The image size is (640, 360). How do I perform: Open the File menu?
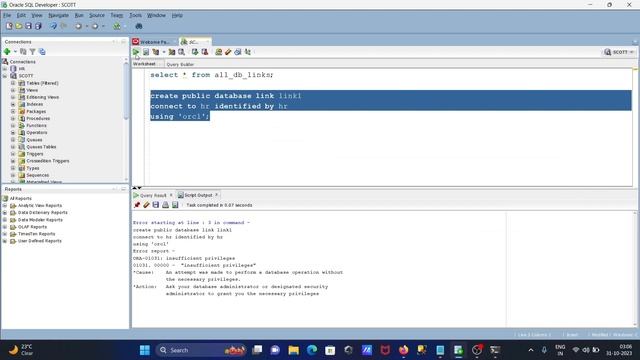(7, 15)
